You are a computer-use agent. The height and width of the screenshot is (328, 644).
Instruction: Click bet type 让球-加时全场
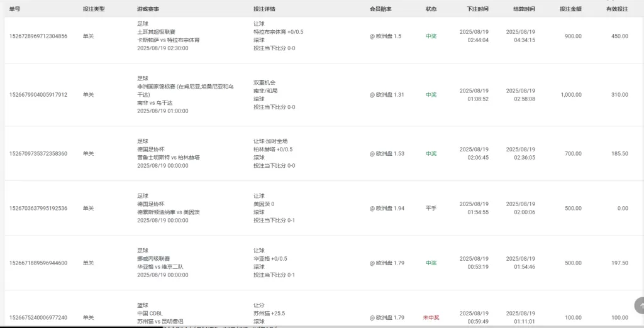pos(270,141)
